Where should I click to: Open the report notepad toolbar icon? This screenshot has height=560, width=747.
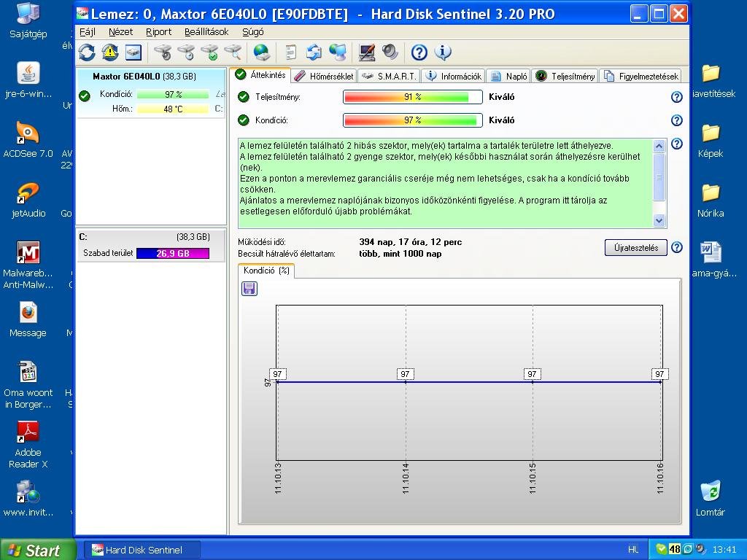[x=290, y=52]
